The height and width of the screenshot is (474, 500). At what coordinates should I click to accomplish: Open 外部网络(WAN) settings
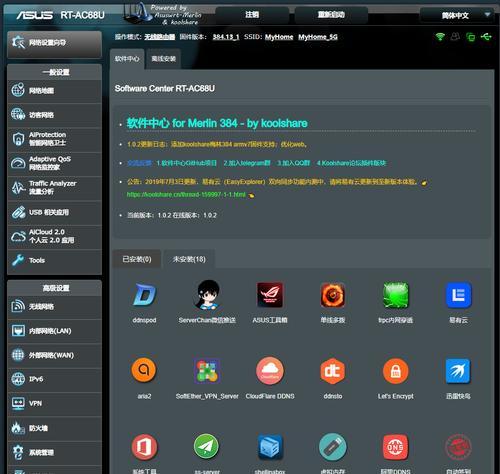[54, 355]
